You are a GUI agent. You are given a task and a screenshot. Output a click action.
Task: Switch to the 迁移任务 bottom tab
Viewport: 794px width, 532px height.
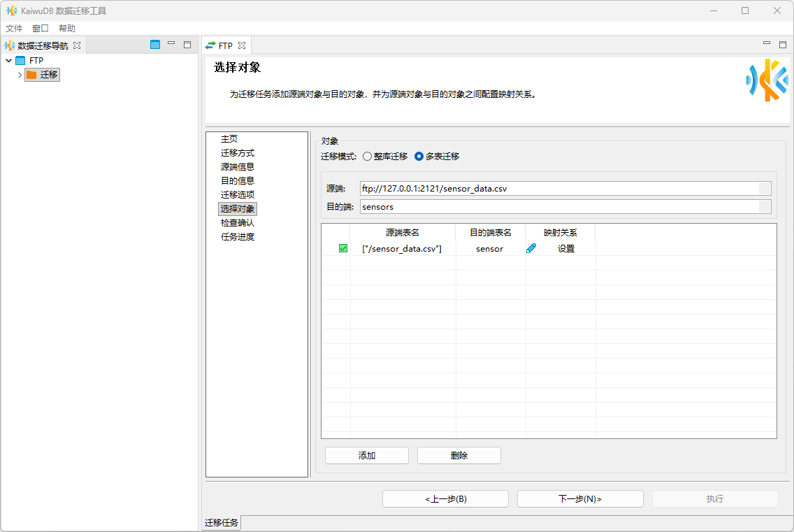tap(222, 523)
